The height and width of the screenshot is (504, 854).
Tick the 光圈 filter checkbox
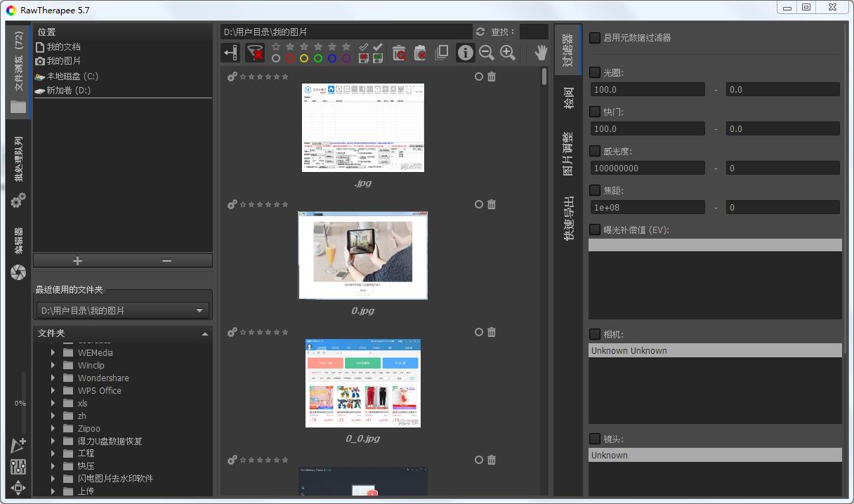tap(595, 72)
